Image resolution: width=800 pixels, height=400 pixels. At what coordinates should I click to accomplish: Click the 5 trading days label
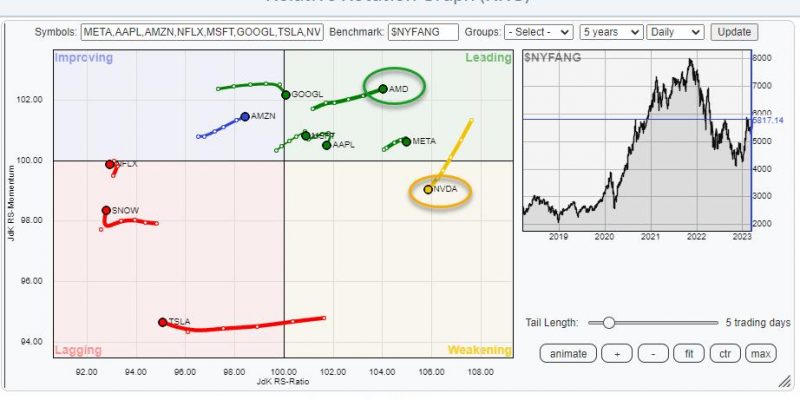[758, 322]
